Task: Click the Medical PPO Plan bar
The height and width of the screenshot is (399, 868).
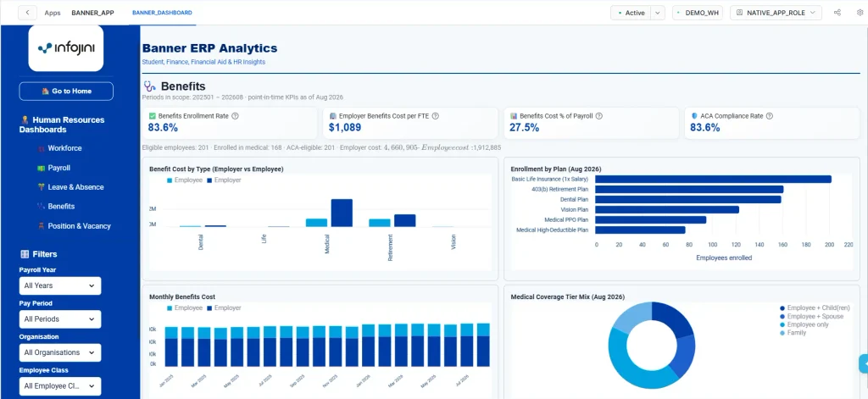Action: [650, 219]
